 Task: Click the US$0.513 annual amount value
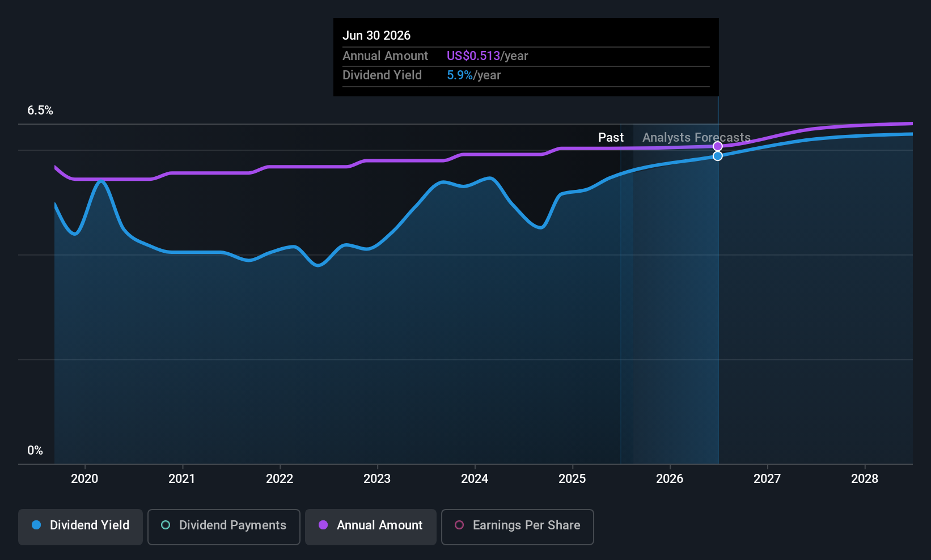473,56
